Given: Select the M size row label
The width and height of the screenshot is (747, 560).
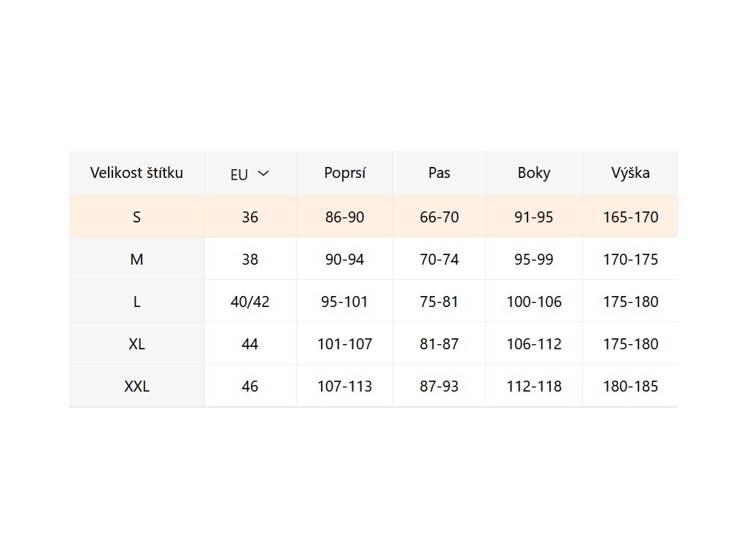Looking at the screenshot, I should pos(136,259).
